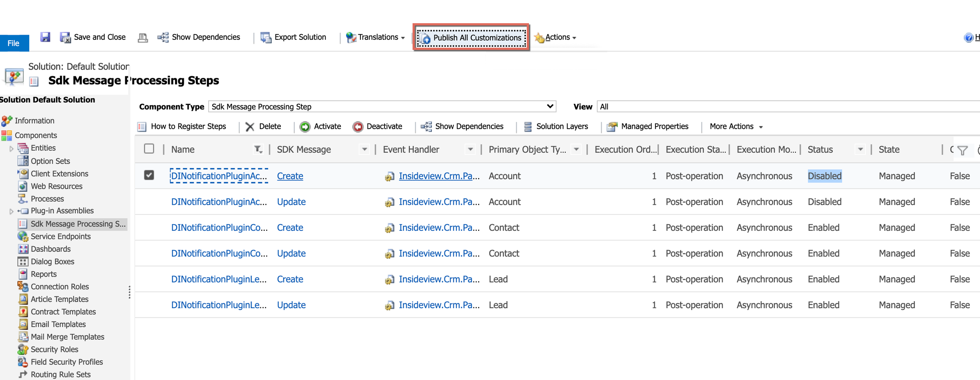Screen dimensions: 980x380
Task: Open the Component Type combo box
Action: 382,106
